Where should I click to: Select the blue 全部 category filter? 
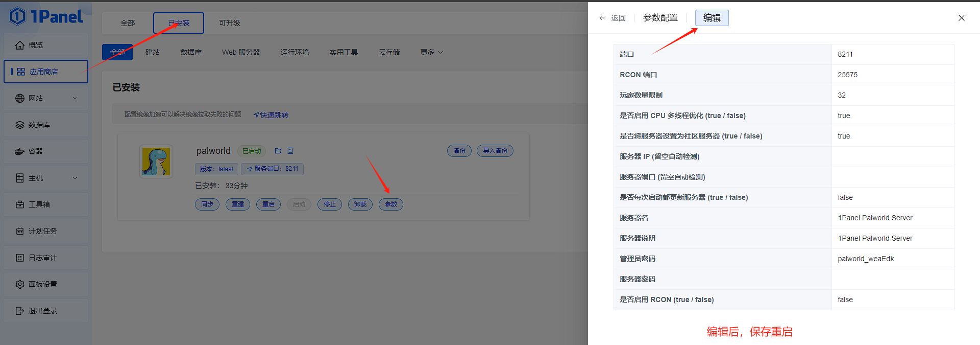click(117, 52)
